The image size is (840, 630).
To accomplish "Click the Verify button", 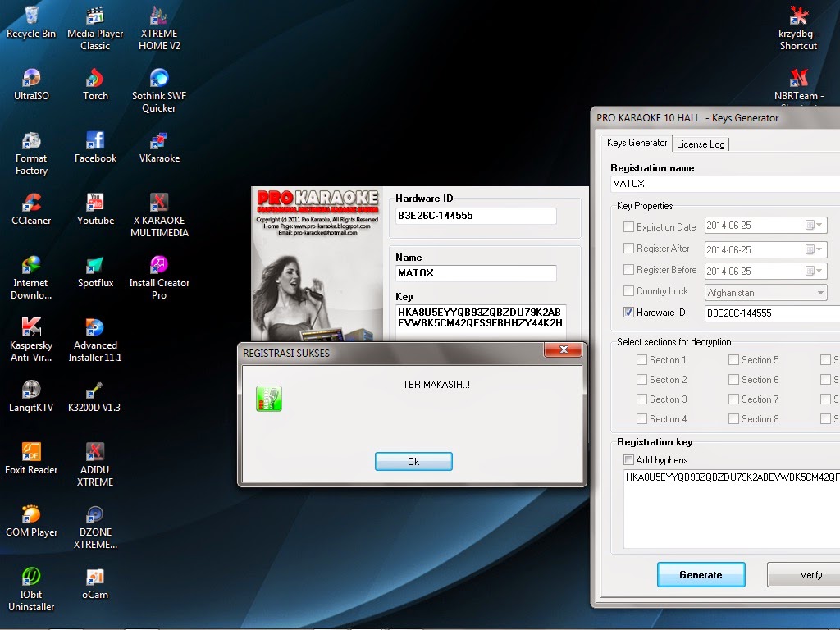I will [804, 575].
